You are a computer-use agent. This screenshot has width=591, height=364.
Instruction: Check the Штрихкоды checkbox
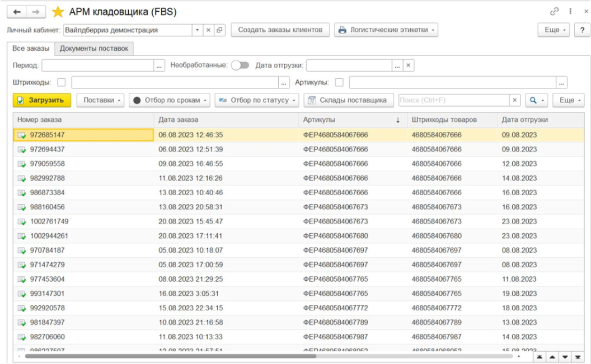[x=62, y=83]
